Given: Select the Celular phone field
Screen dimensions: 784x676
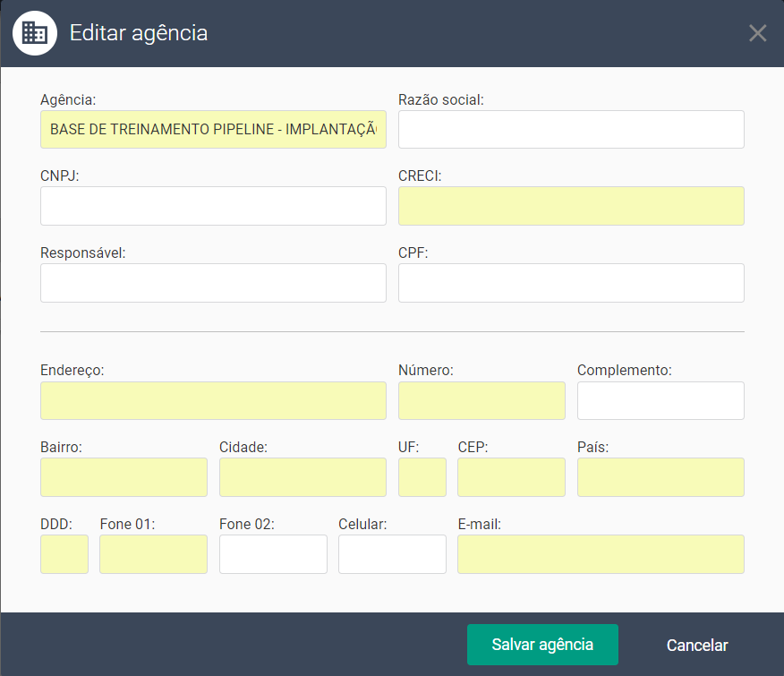Looking at the screenshot, I should point(392,554).
